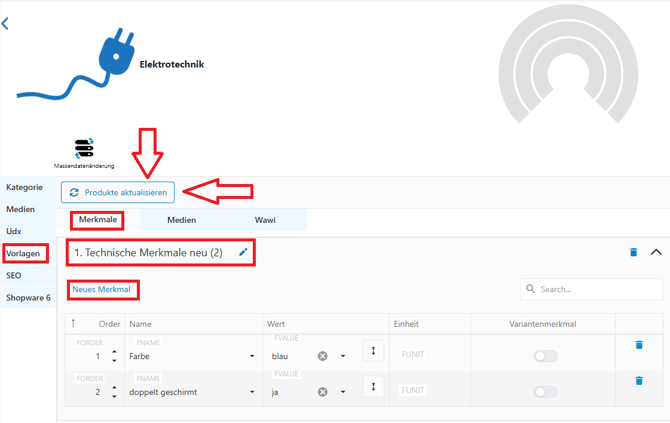This screenshot has width=670, height=423.
Task: Open the blau value dropdown arrow
Action: coord(343,356)
